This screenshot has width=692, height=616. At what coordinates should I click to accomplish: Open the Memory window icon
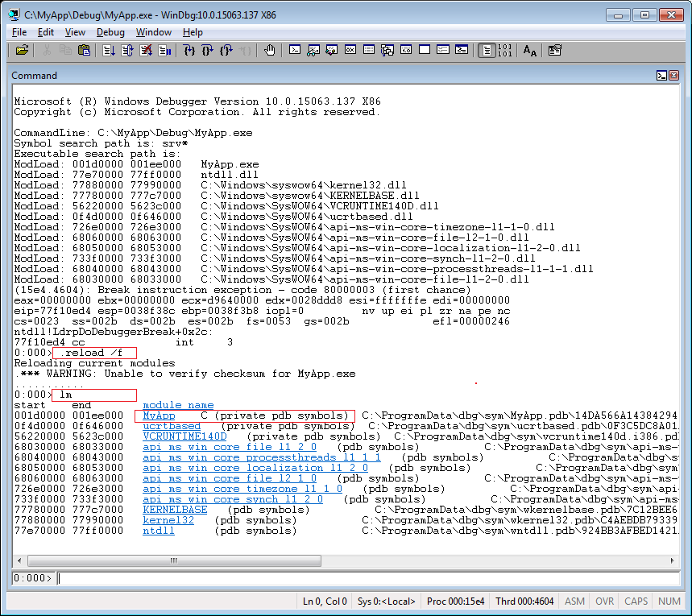369,50
